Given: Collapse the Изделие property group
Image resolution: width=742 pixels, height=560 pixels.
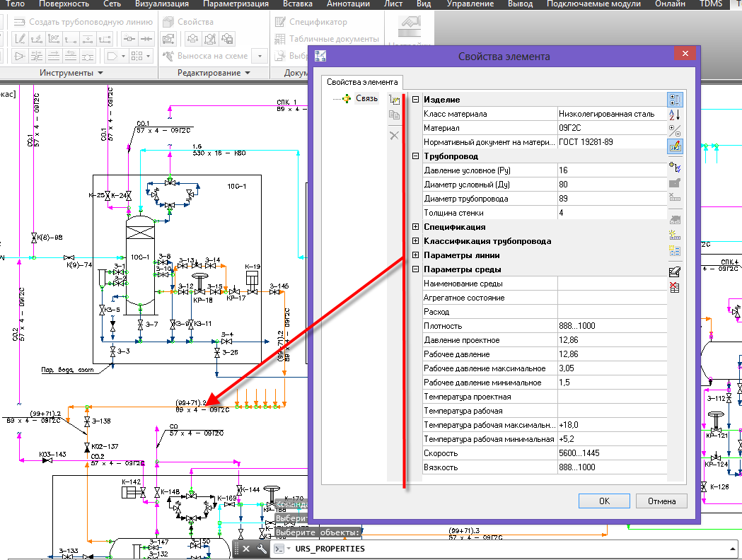Looking at the screenshot, I should [415, 99].
